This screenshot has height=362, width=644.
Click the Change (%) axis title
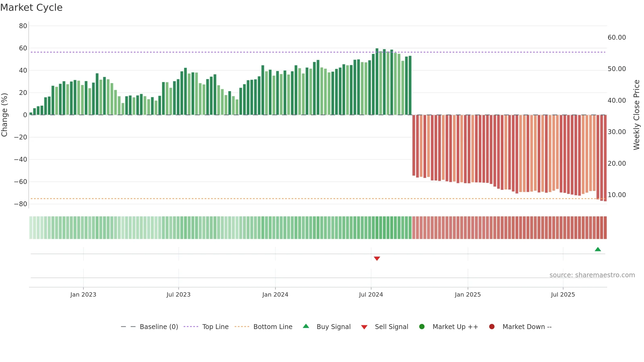tap(4, 115)
